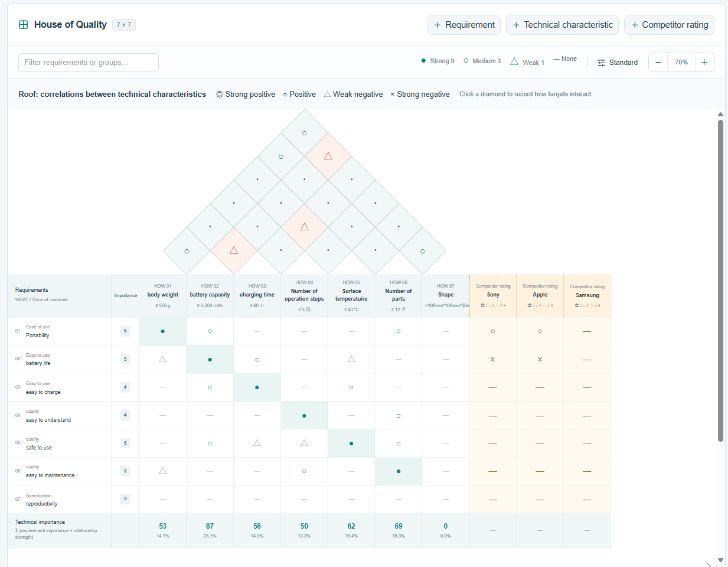Click roof diamond correlating body weight and battery capacity
The height and width of the screenshot is (567, 728).
click(x=187, y=251)
